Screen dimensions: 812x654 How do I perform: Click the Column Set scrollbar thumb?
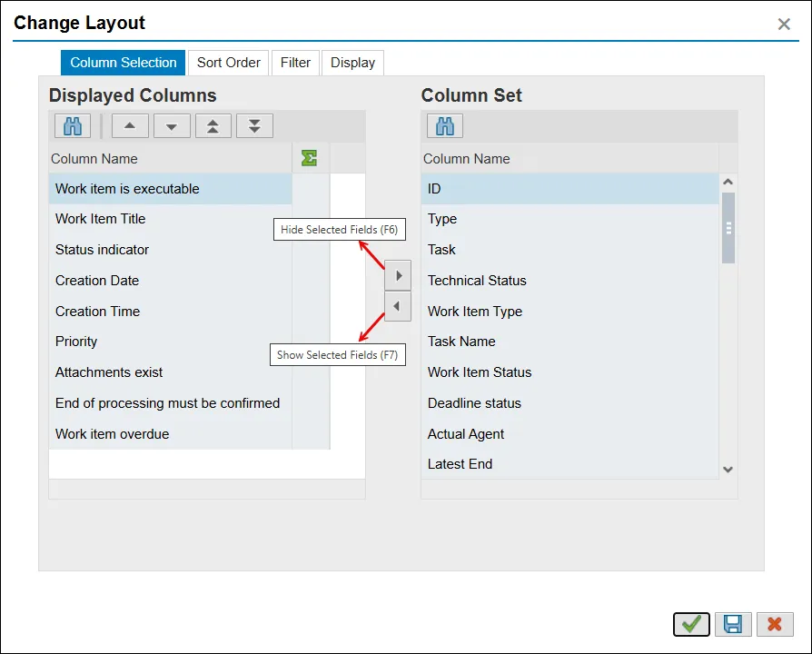coord(728,228)
